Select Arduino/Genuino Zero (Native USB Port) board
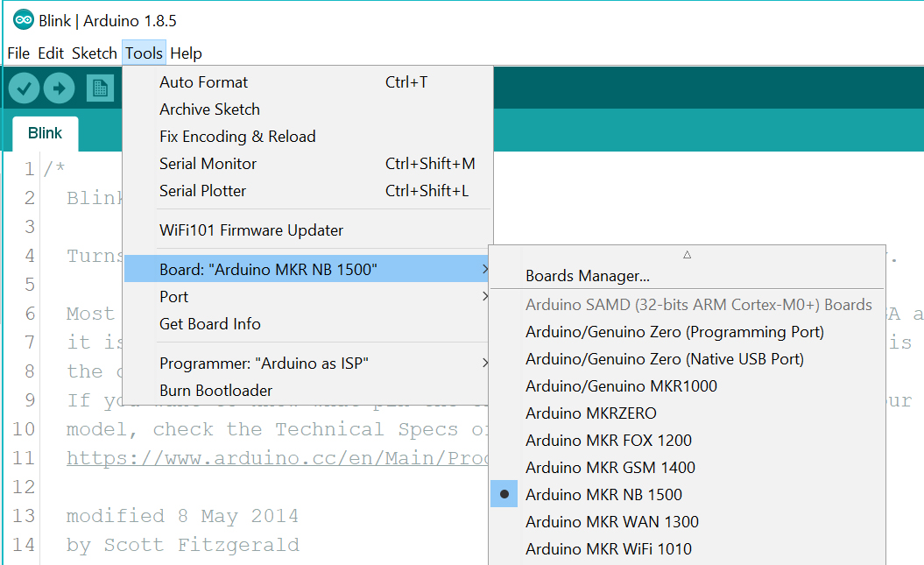Viewport: 924px width, 565px height. 688,359
